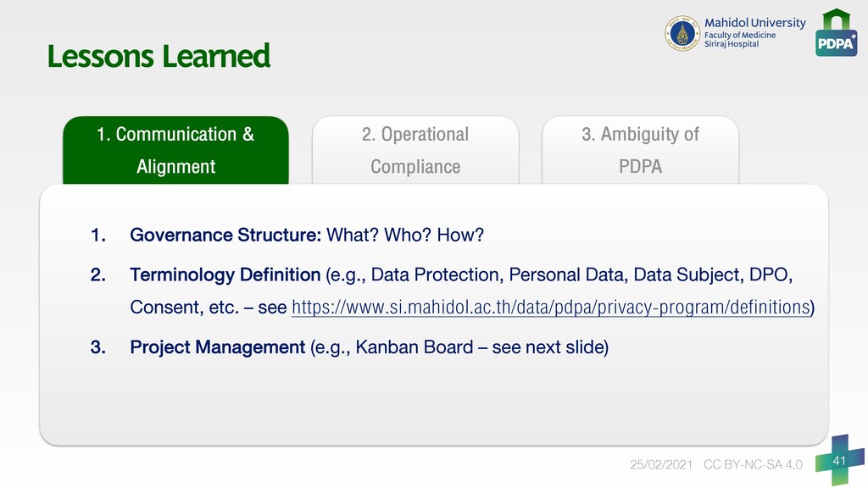
Task: Click the slide number 41
Action: coord(839,460)
